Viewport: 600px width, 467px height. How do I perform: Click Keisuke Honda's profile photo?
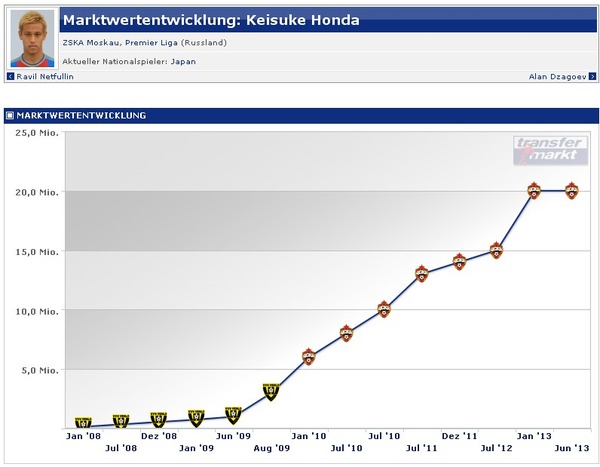tap(32, 39)
